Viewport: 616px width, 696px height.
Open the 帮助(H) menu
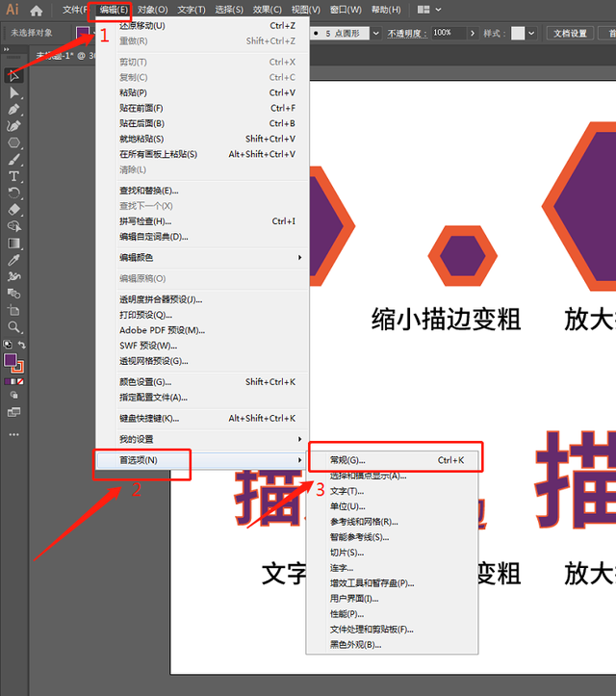point(386,10)
